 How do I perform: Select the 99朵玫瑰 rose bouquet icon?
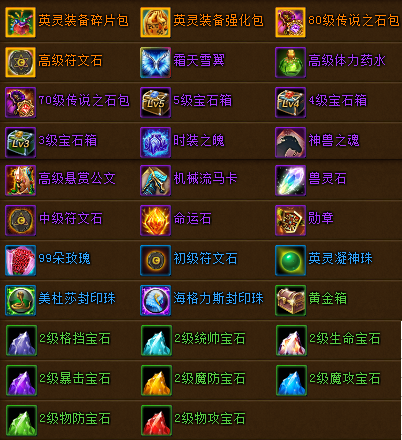tap(20, 260)
